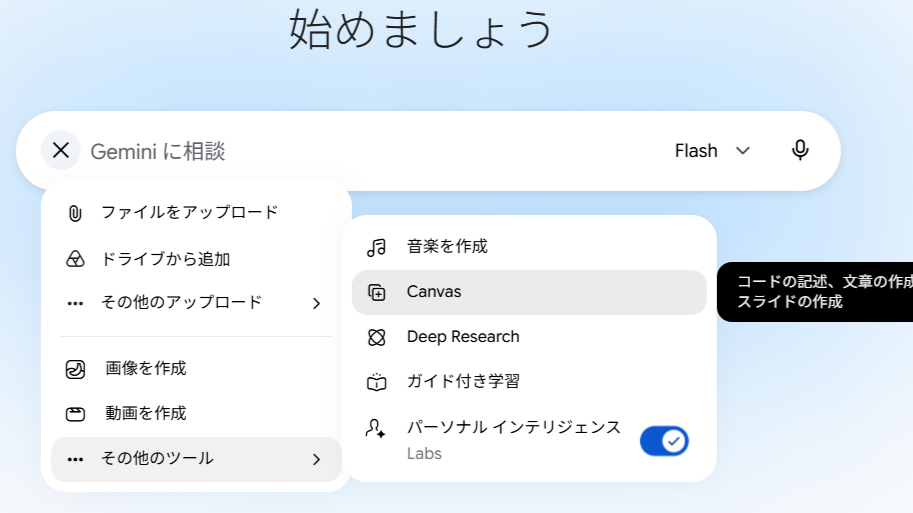
Task: Click the Canvas tooltip description
Action: click(815, 292)
